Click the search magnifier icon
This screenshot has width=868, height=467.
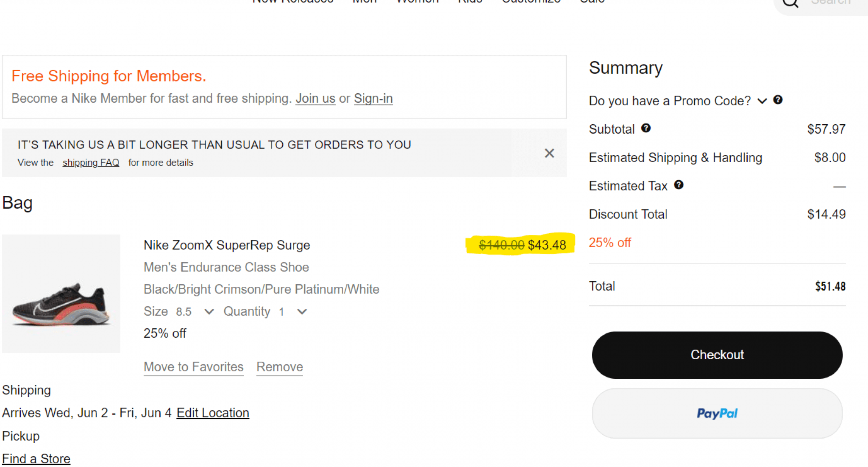click(790, 3)
